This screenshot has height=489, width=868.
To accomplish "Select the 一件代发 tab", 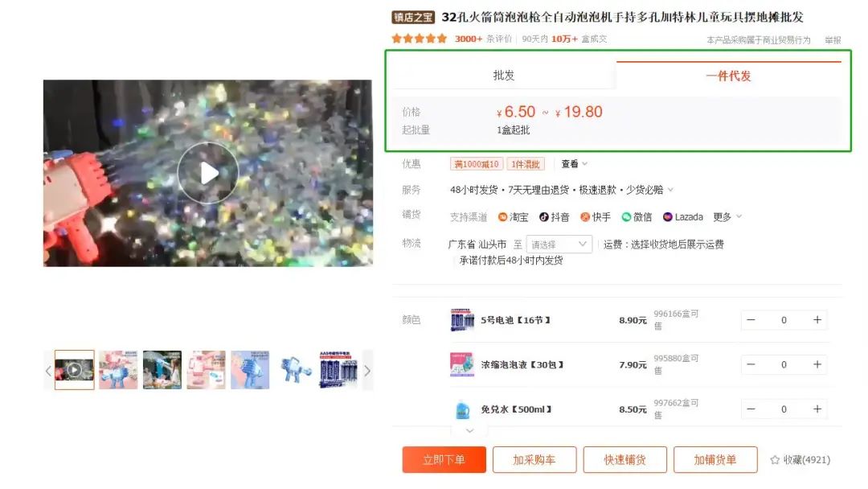I will 728,76.
